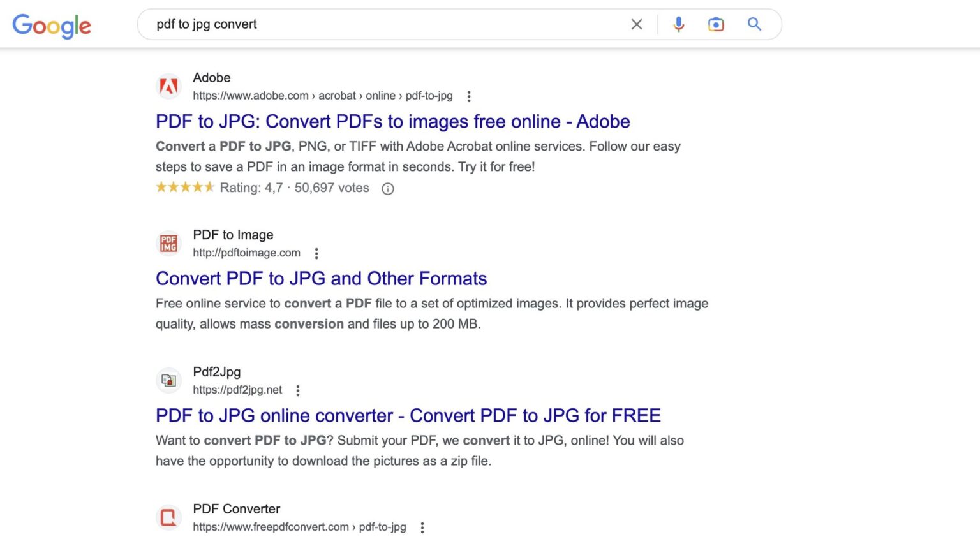Viewport: 980px width, 539px height.
Task: Open more options for freepdfconvert.com result
Action: click(x=422, y=528)
